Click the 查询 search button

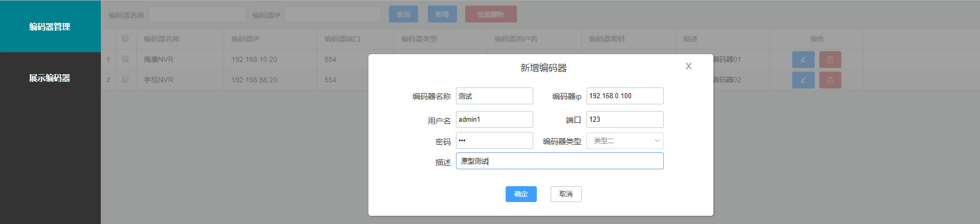coord(403,14)
